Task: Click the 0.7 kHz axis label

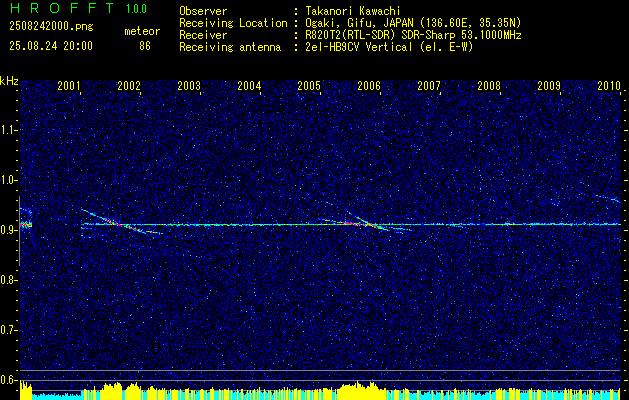Action: tap(8, 330)
